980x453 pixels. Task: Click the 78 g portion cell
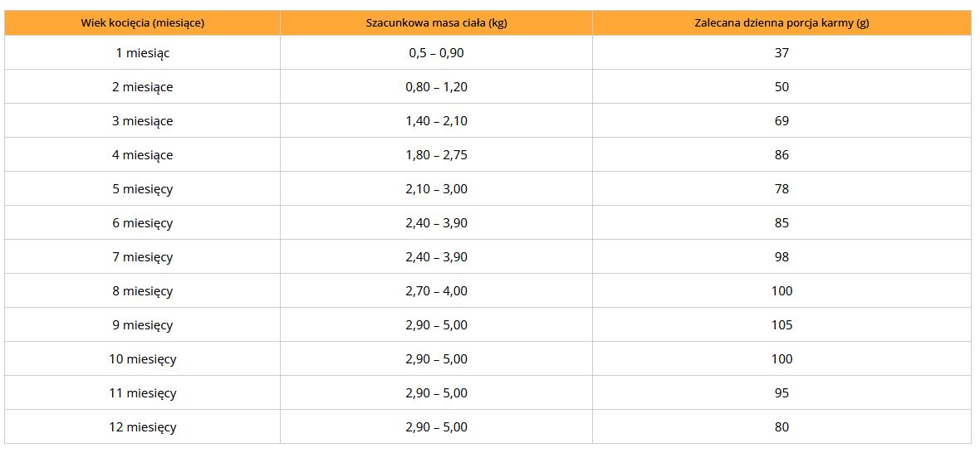click(782, 189)
